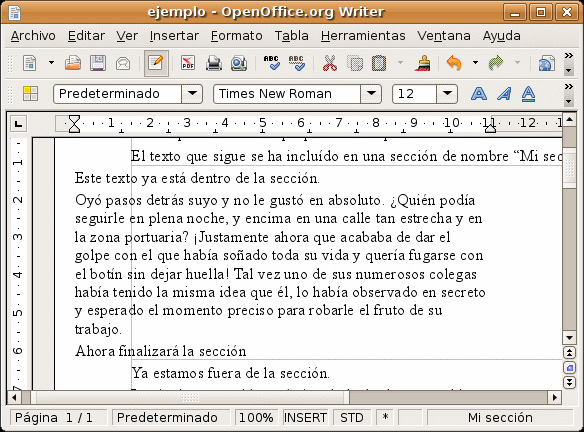Toggle INSERT mode in status bar
The width and height of the screenshot is (584, 432).
305,417
